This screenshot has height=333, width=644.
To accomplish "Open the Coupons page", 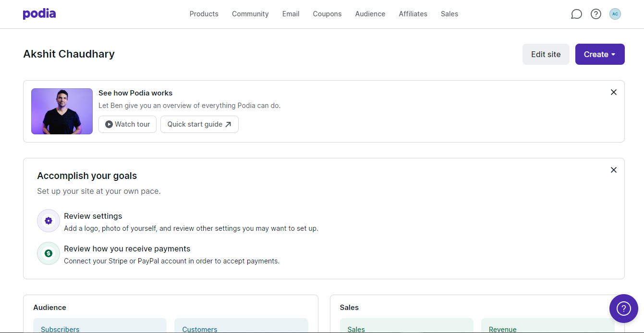I will 327,14.
